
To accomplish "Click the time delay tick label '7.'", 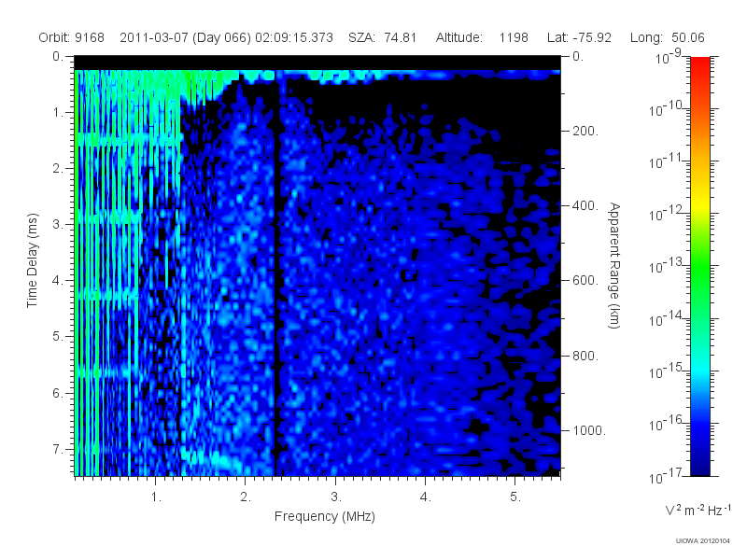I will click(58, 449).
